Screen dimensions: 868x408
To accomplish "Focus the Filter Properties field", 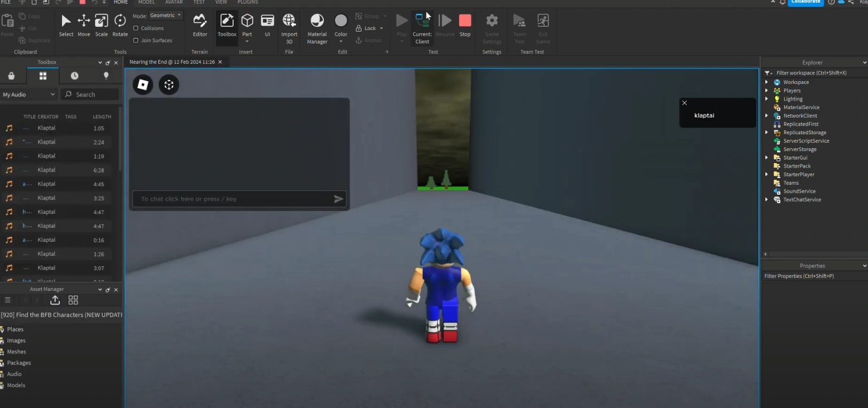I will [815, 276].
